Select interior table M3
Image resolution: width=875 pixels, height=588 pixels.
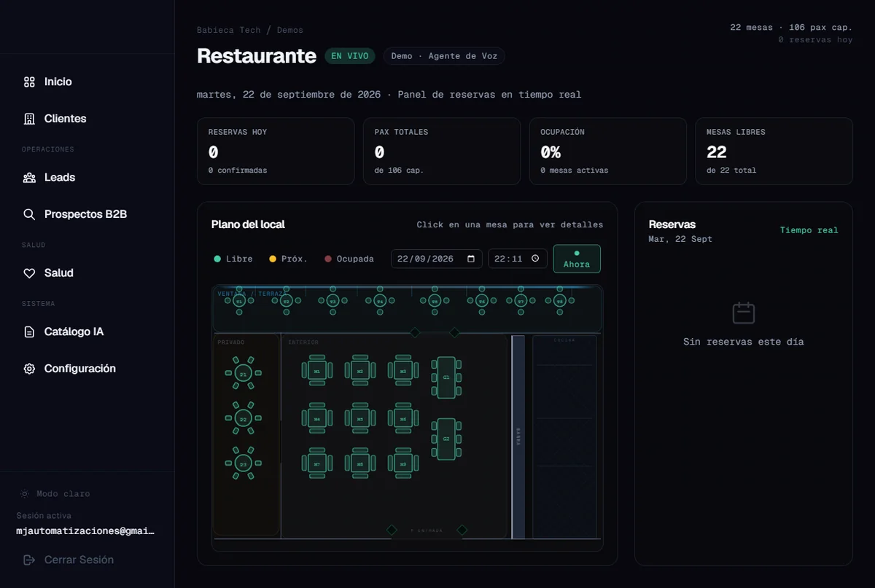tap(402, 371)
